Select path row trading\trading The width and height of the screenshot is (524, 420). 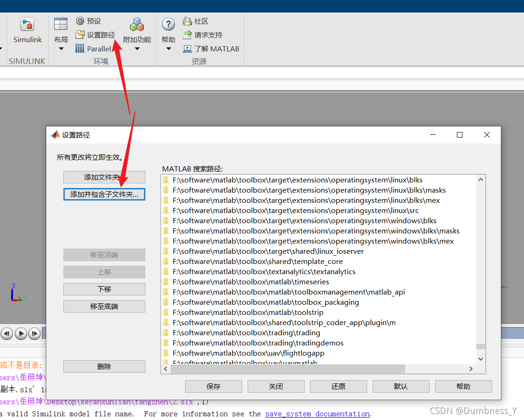coord(319,333)
